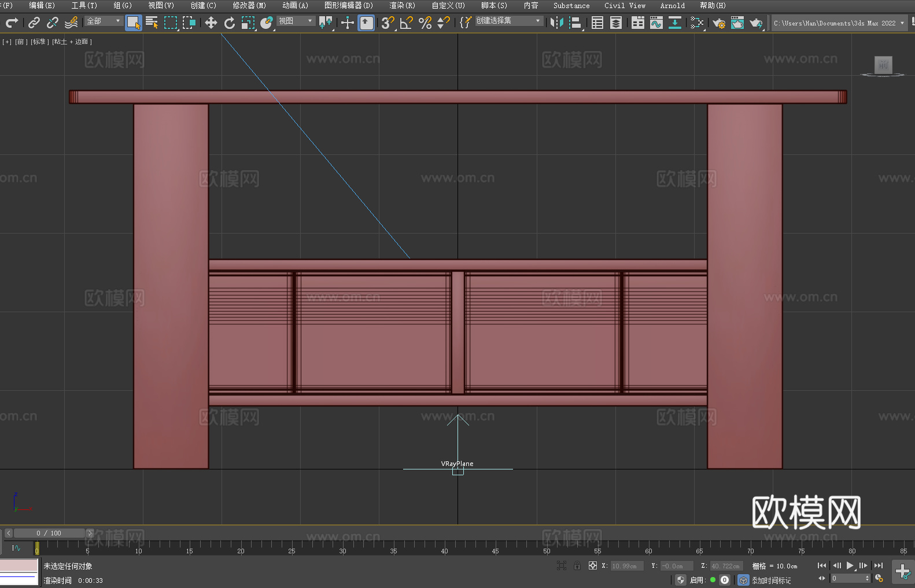
Task: Click the [粘土 + 边面] shading label
Action: click(72, 42)
